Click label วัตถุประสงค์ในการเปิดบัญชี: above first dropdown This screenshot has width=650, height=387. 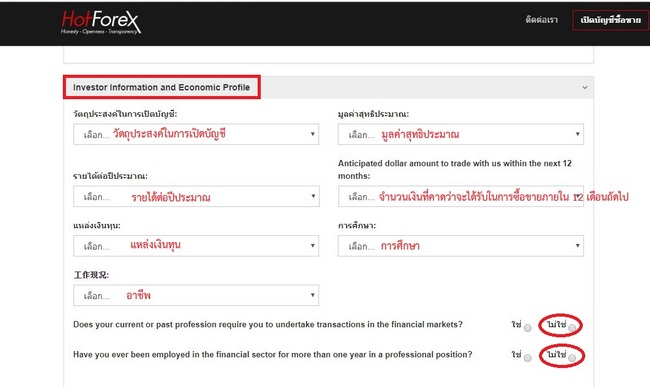125,114
